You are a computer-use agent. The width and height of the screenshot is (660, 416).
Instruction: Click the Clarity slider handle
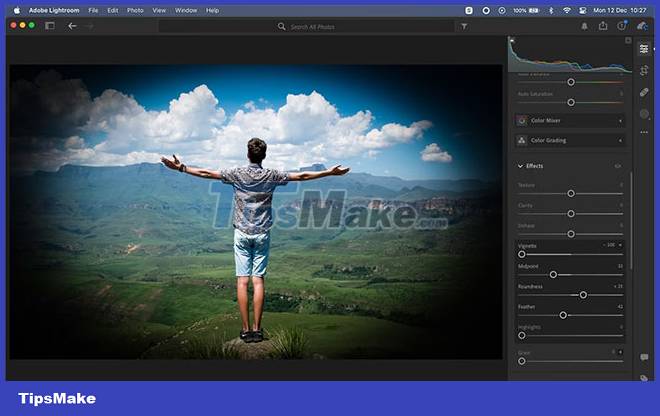571,213
